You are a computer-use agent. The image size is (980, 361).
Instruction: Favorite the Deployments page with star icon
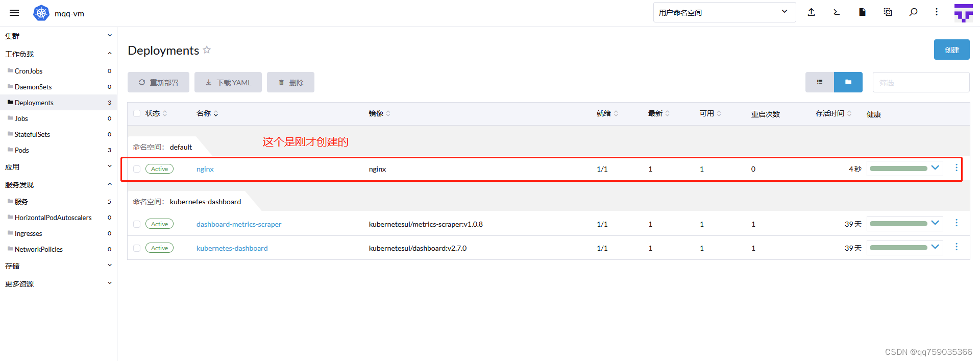pos(207,50)
